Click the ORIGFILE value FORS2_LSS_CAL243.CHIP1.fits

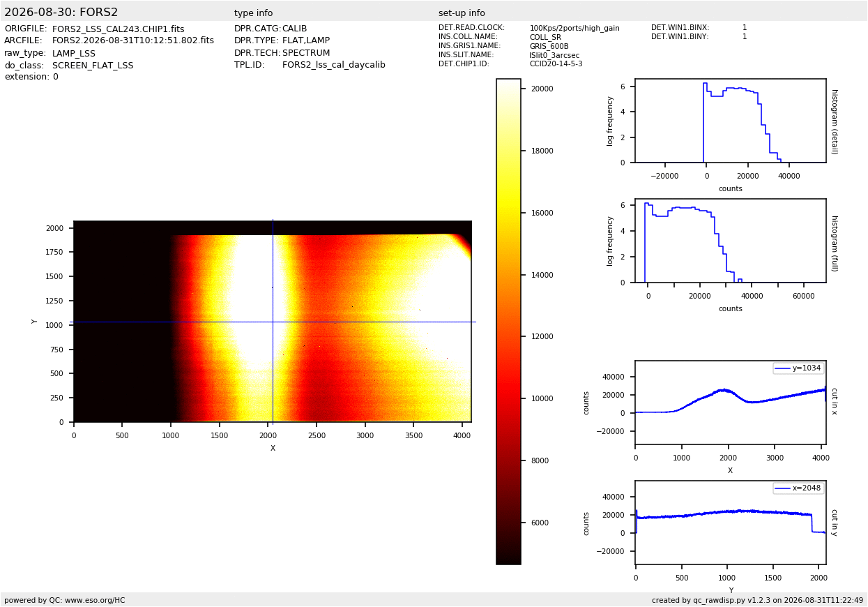pyautogui.click(x=119, y=29)
